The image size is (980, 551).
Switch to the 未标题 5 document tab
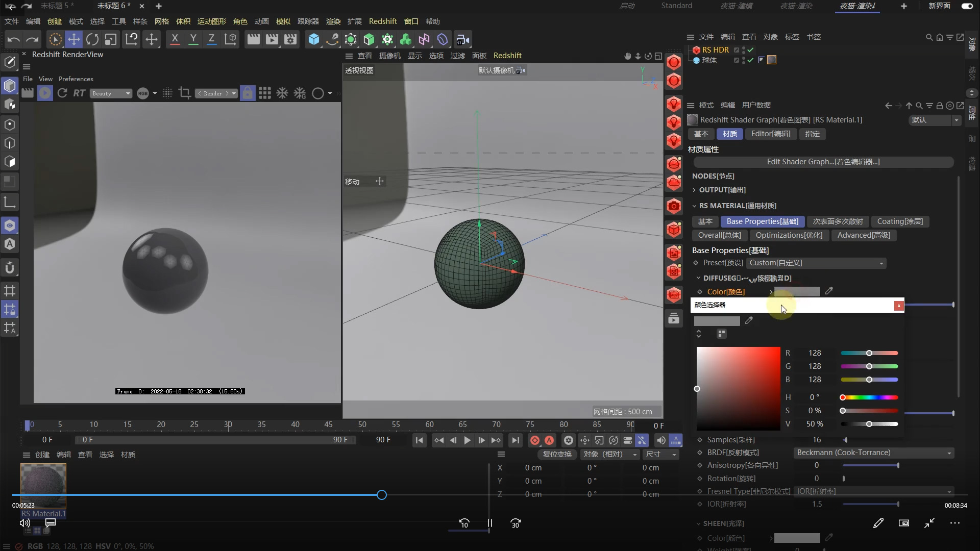point(57,6)
